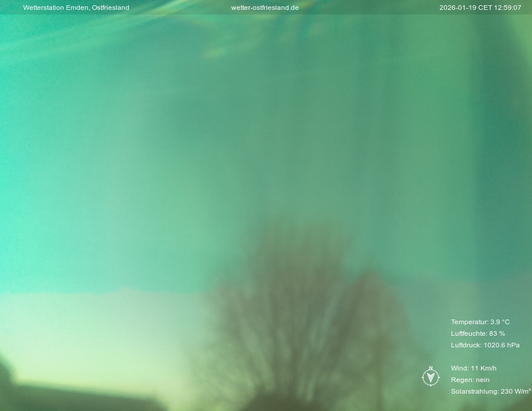Click the wind direction compass icon
Image resolution: width=532 pixels, height=411 pixels.
[x=431, y=377]
